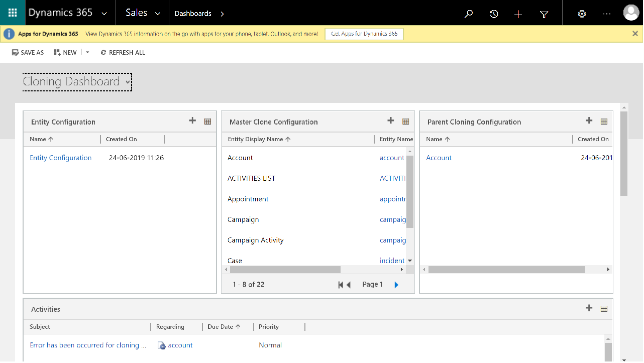Go to previous page in Master Clone grid
Viewport: 644px width, 363px height.
click(x=349, y=285)
